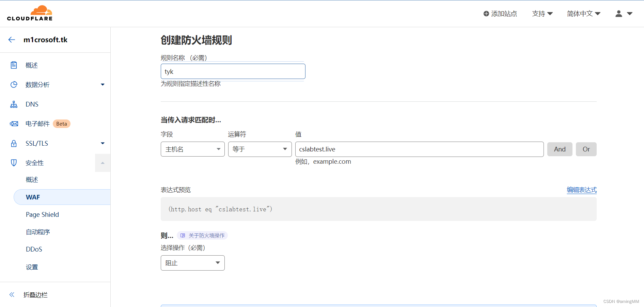The image size is (644, 307).
Task: Click the expression preview box
Action: (379, 209)
